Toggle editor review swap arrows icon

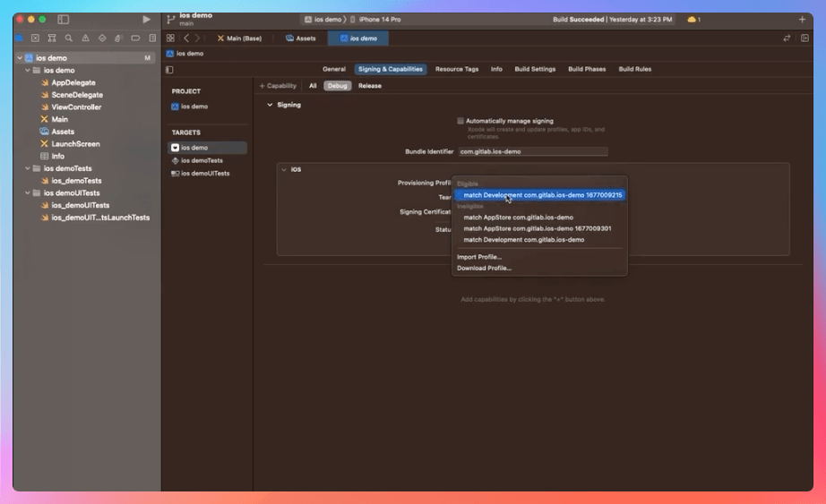[787, 38]
